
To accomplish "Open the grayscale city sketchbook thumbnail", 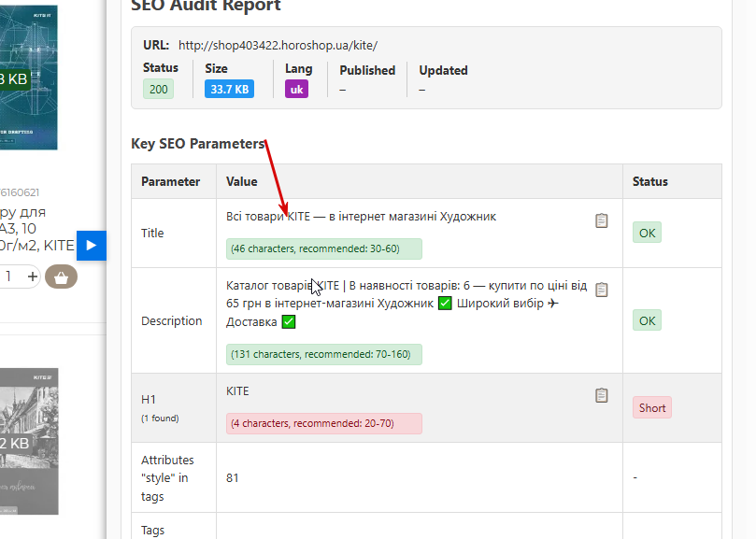I will pyautogui.click(x=29, y=441).
